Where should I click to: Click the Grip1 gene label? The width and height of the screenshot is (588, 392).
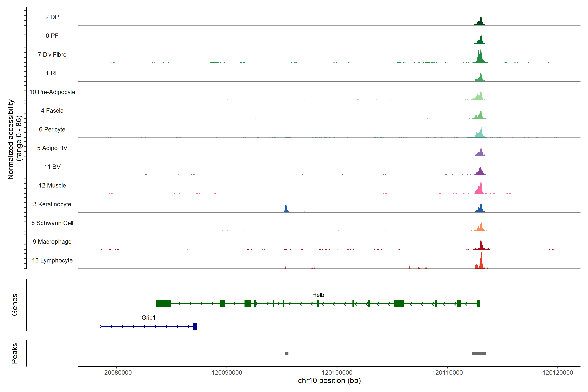pos(148,318)
